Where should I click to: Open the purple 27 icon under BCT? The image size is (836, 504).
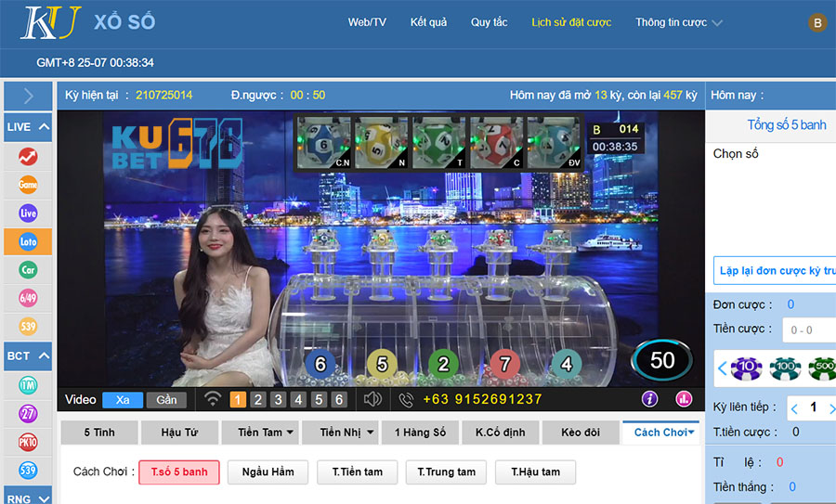28,413
